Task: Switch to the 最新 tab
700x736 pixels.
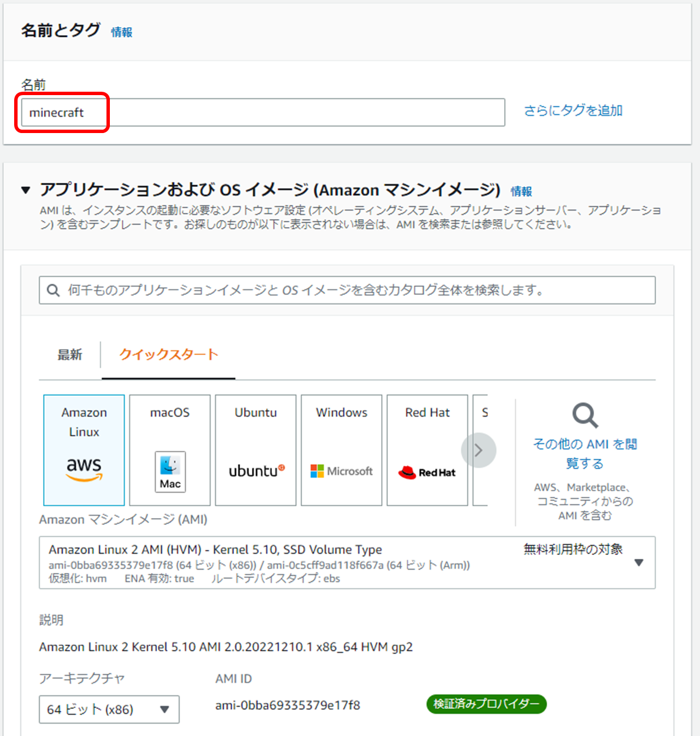Action: (70, 354)
